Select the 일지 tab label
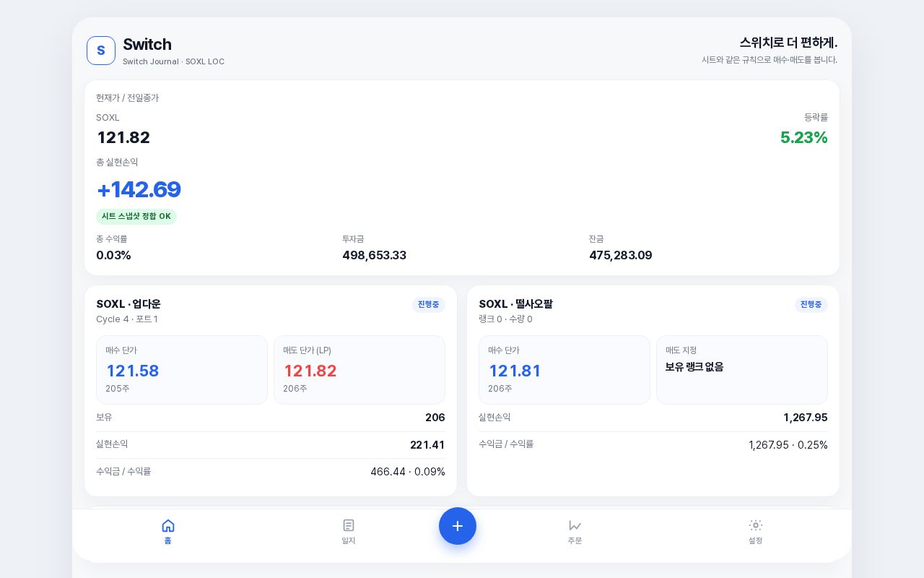The image size is (924, 578). [349, 540]
